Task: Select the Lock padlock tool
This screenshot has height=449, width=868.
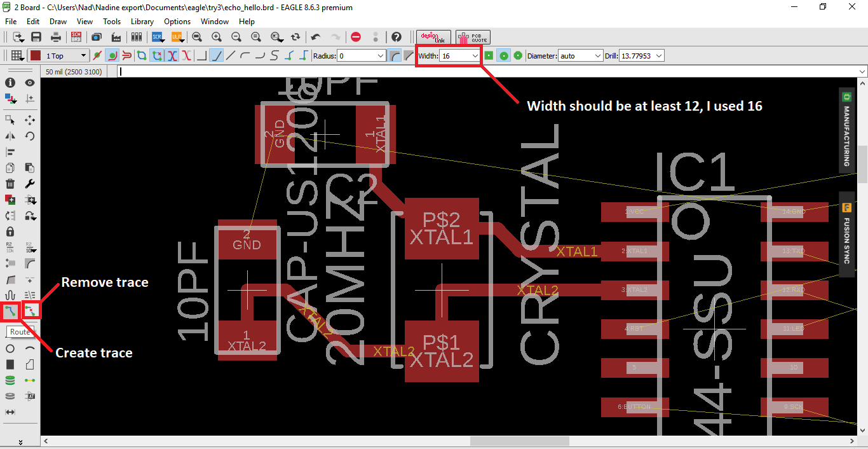Action: 10,231
